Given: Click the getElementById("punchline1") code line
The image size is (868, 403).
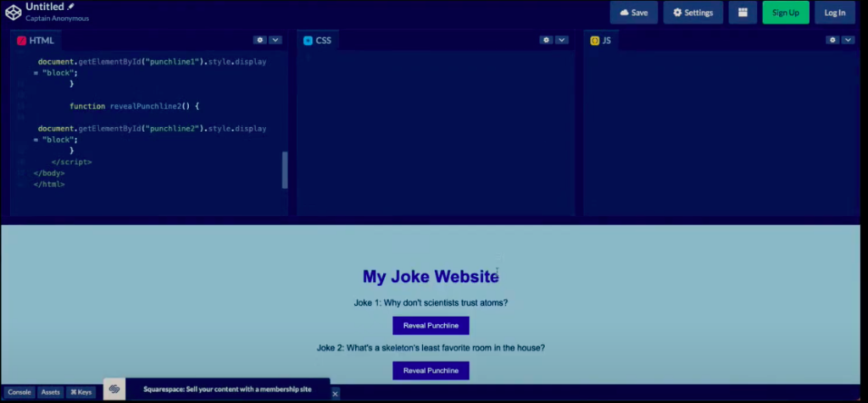Looking at the screenshot, I should click(153, 62).
